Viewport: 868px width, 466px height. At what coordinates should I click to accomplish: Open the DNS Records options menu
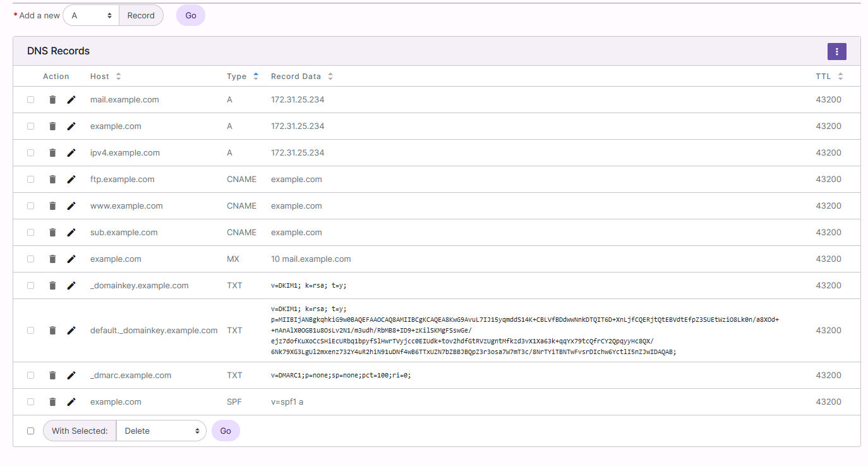tap(836, 51)
